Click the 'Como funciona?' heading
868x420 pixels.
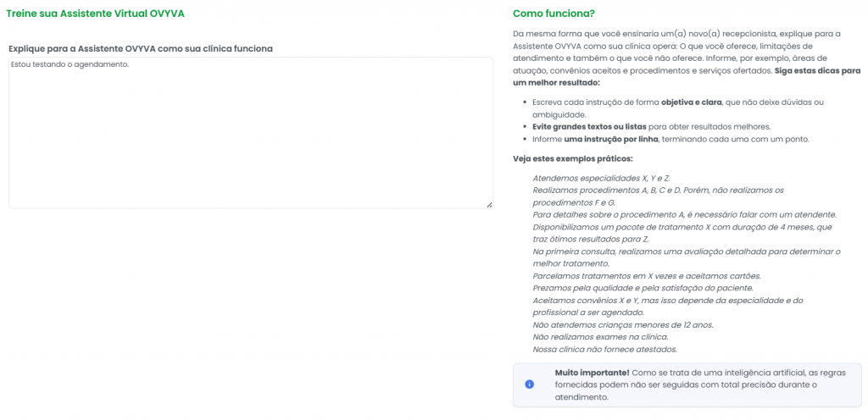click(x=554, y=14)
